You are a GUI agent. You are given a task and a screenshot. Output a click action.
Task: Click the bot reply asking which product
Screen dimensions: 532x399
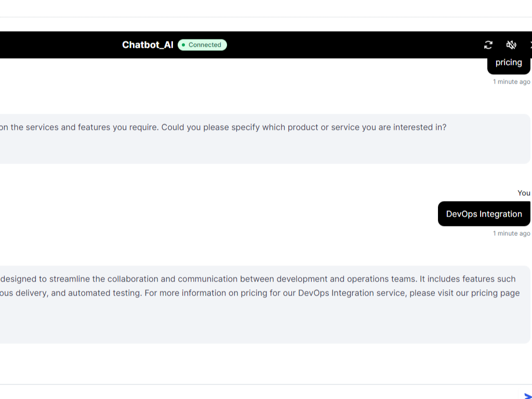point(260,138)
